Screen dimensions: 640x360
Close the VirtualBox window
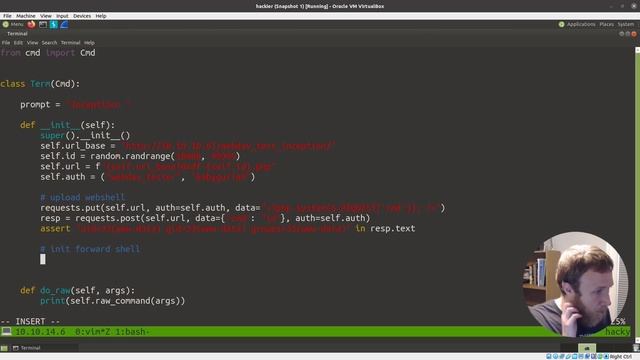[x=634, y=6]
